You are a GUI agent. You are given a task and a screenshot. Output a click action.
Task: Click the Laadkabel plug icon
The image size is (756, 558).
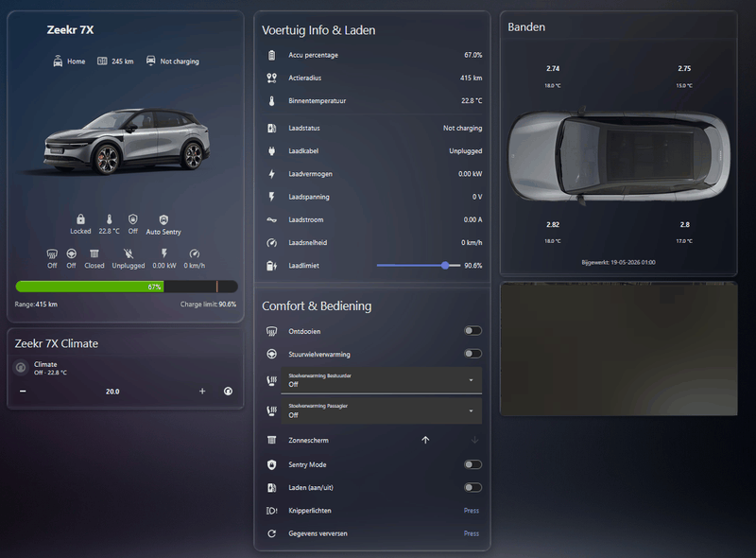(272, 151)
